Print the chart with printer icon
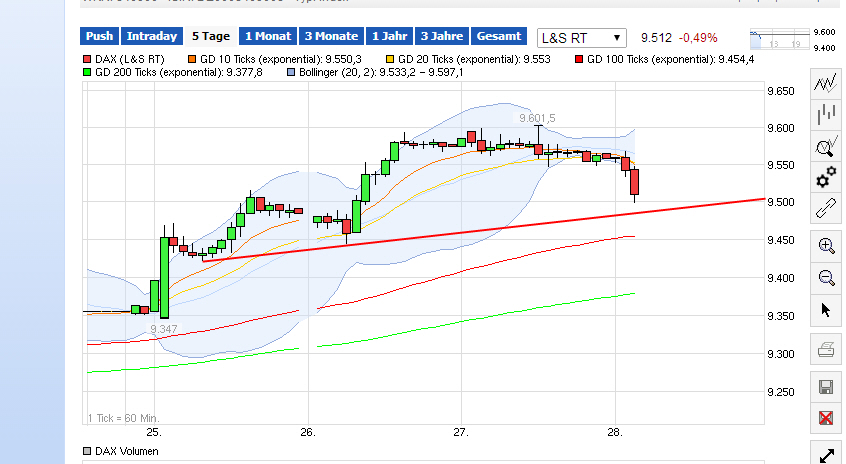Viewport: 846px width, 464px height. pos(825,349)
